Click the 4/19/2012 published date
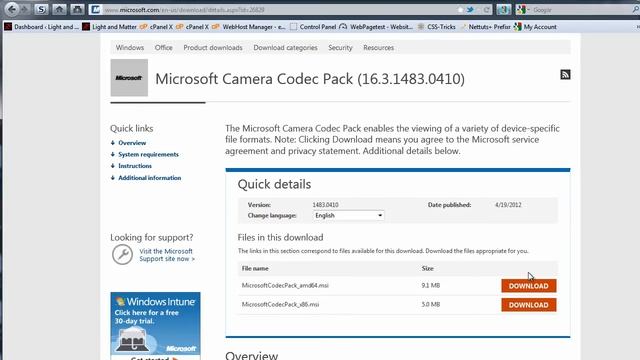 tap(508, 205)
